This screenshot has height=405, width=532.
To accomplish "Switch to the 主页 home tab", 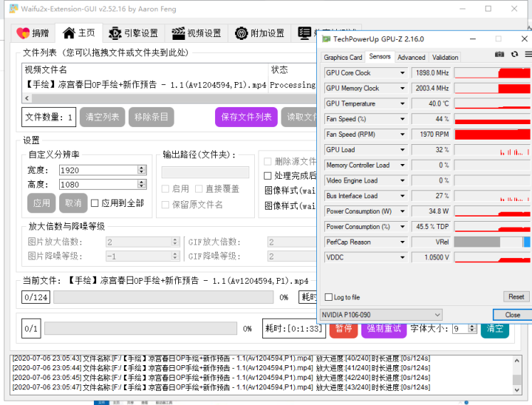I will [79, 33].
